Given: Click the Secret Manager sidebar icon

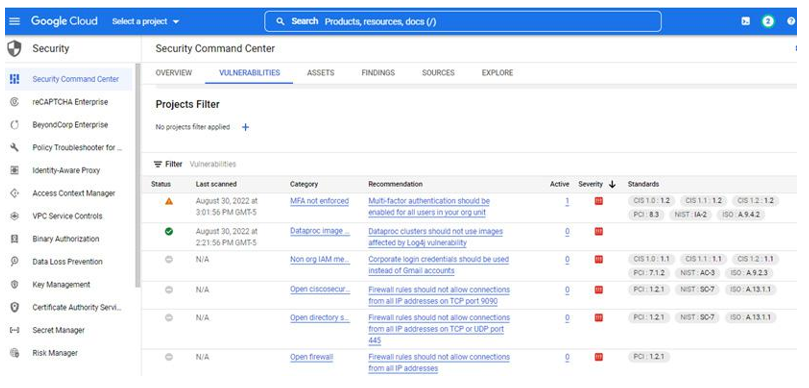Looking at the screenshot, I should 14,330.
